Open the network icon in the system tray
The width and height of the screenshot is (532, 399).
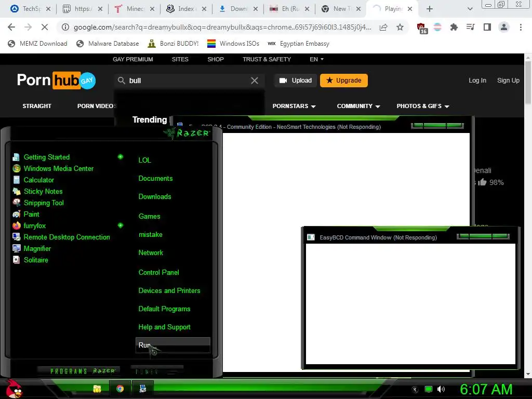(429, 389)
